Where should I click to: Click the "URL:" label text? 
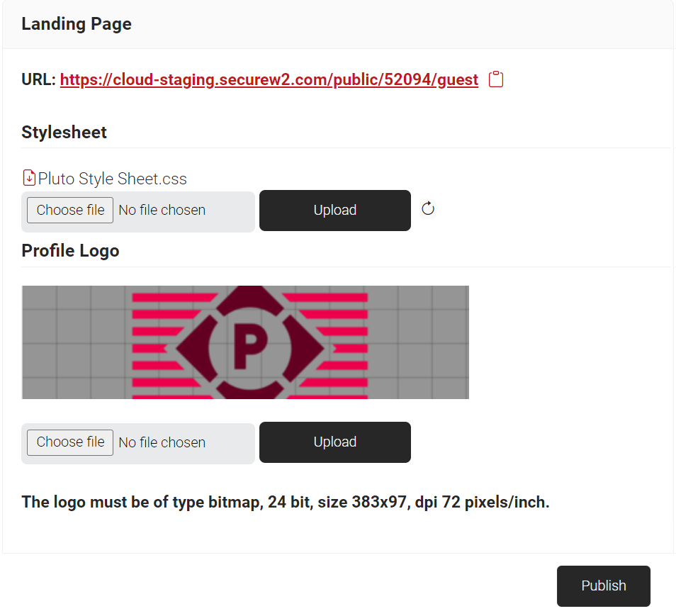(38, 79)
